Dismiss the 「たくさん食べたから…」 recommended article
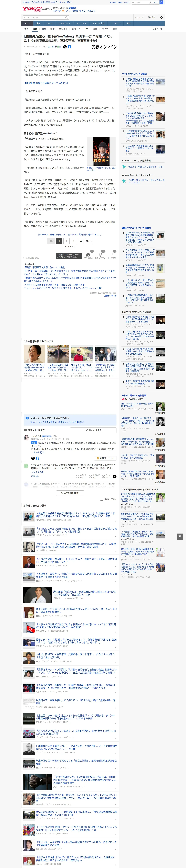The image size is (186, 868). coord(44,376)
